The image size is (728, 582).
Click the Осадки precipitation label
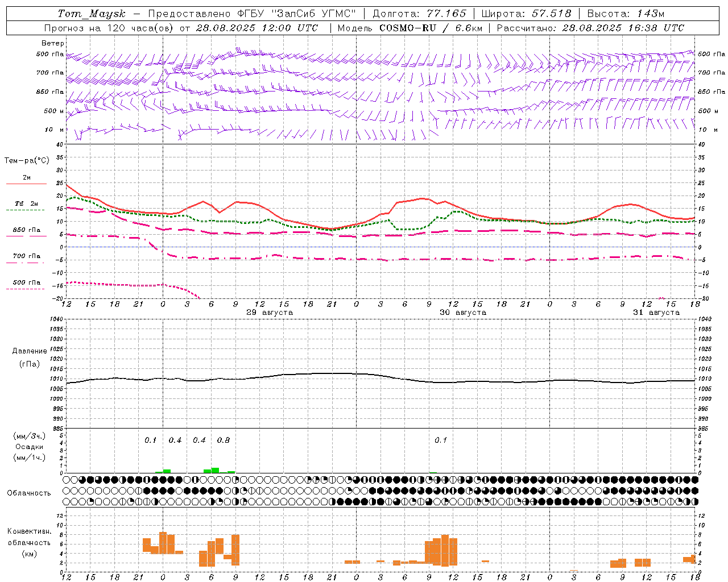(x=29, y=447)
